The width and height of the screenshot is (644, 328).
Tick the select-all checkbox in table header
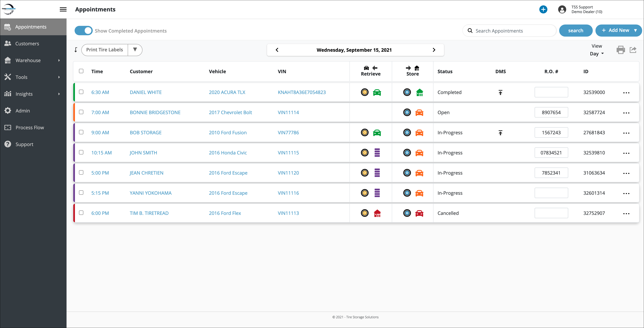(81, 71)
